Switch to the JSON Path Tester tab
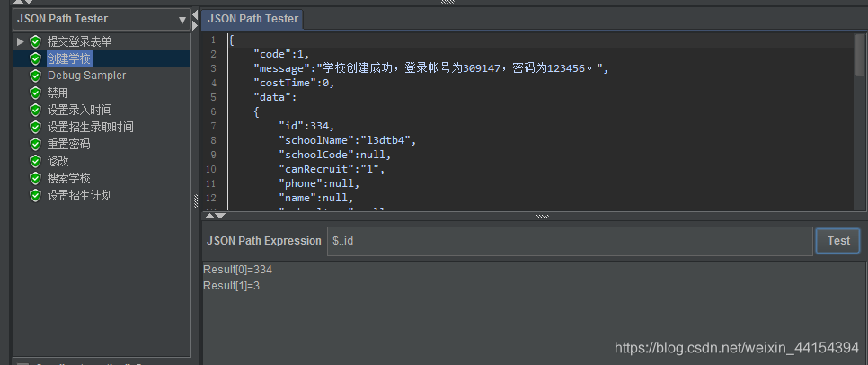The image size is (868, 365). tap(252, 19)
